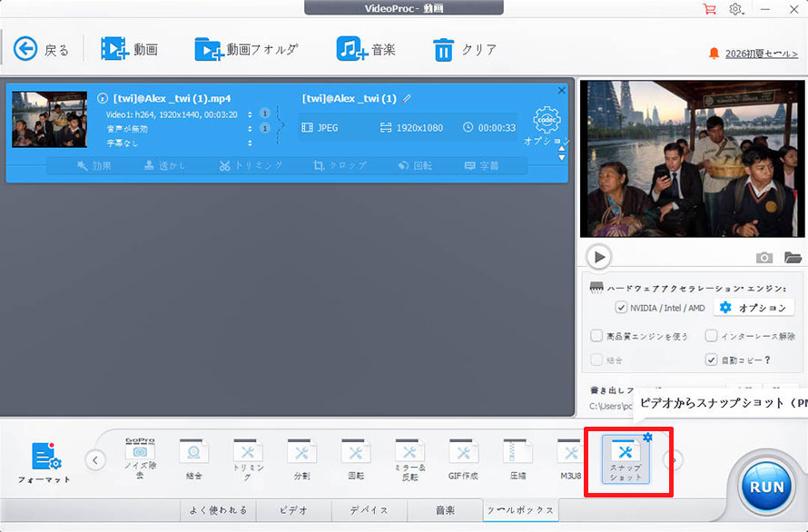This screenshot has height=532, width=808.
Task: Switch to the デバイス tab
Action: tap(370, 510)
